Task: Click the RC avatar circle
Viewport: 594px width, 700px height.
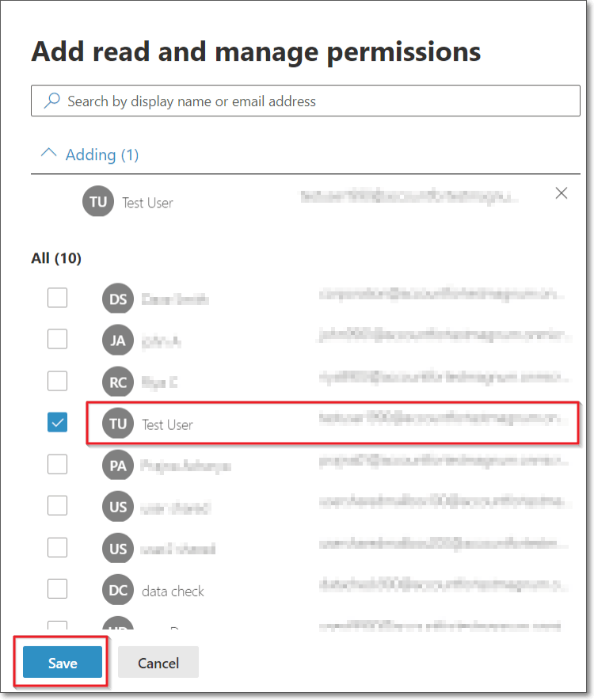Action: coord(117,381)
